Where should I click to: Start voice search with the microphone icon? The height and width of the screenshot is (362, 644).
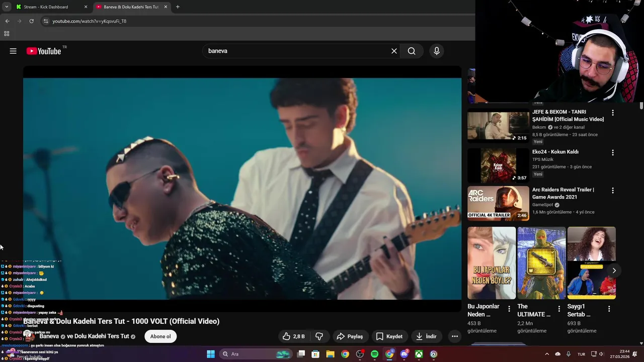437,51
